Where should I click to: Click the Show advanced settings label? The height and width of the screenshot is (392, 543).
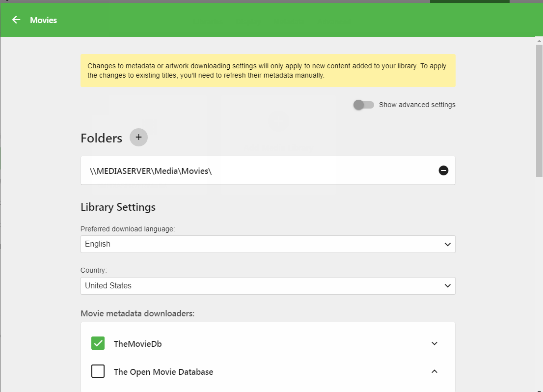click(x=417, y=105)
